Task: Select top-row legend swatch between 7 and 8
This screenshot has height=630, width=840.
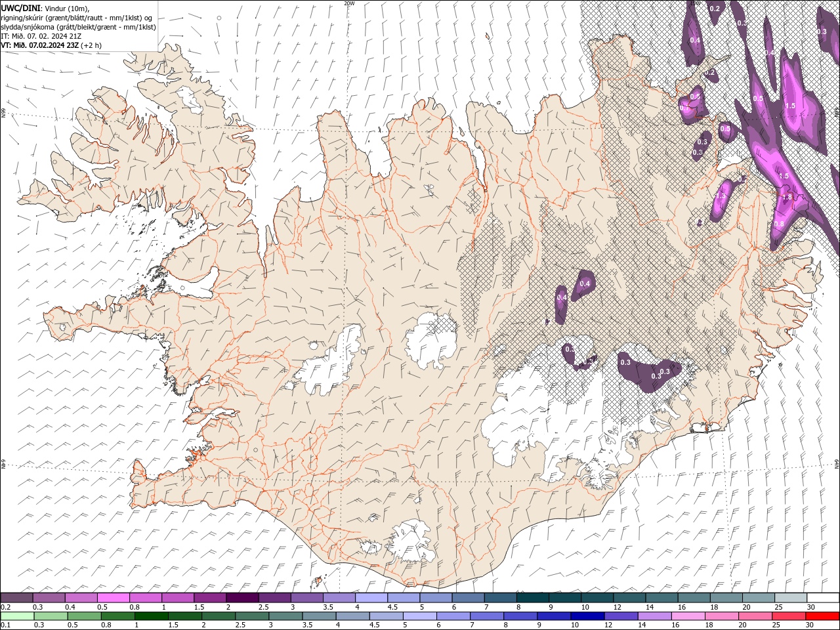Action: 499,598
